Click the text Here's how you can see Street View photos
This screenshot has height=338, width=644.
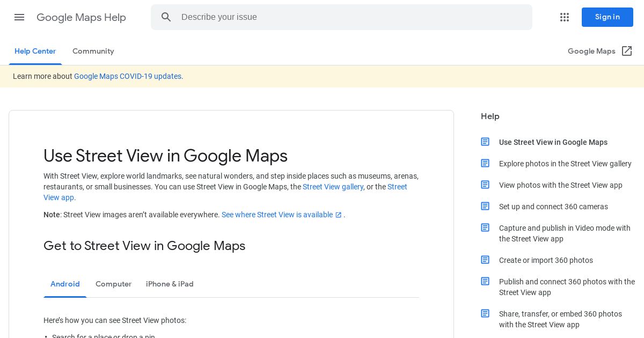[x=115, y=320]
